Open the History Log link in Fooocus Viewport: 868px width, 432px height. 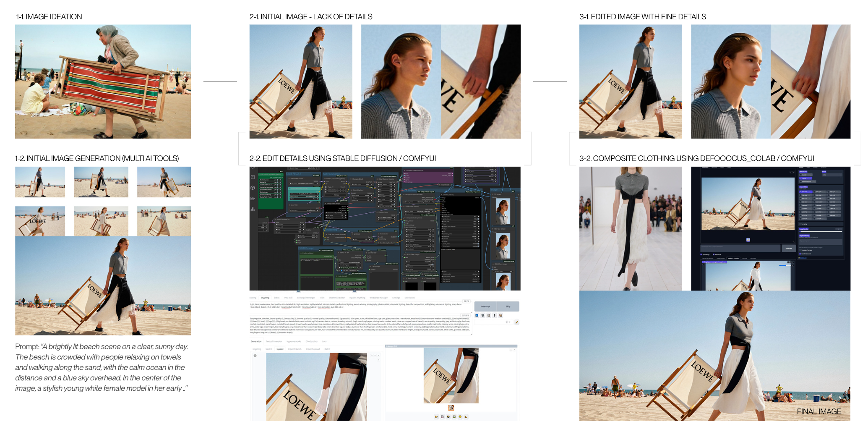803,258
